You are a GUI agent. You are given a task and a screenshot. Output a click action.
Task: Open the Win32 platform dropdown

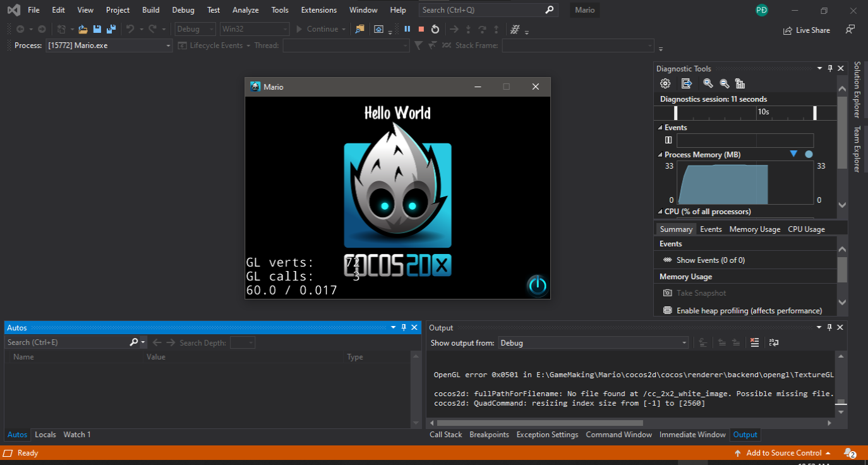pos(255,29)
